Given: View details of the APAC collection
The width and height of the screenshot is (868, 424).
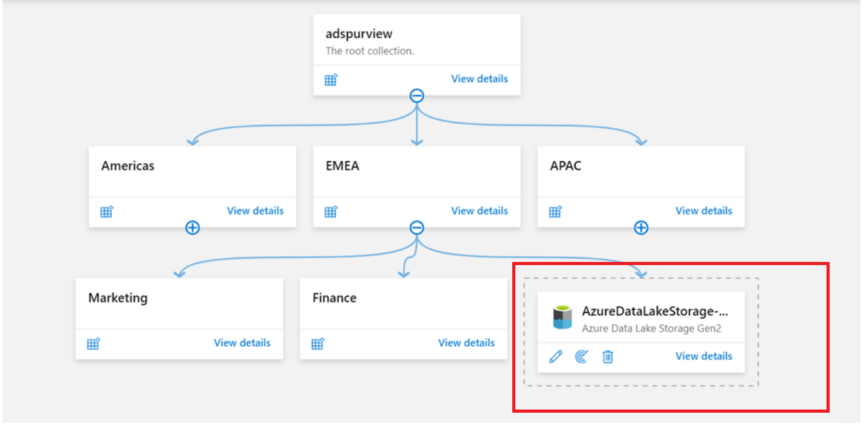Looking at the screenshot, I should click(x=703, y=211).
